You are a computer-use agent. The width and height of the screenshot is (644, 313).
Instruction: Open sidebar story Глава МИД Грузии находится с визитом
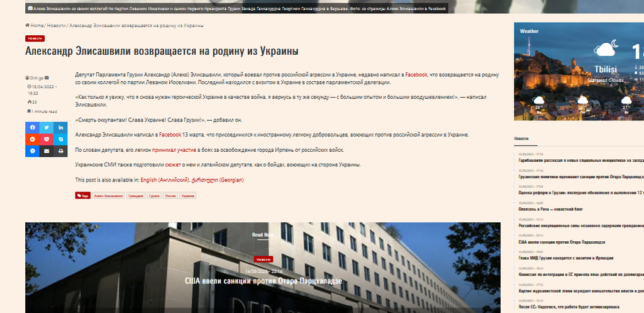click(x=566, y=258)
